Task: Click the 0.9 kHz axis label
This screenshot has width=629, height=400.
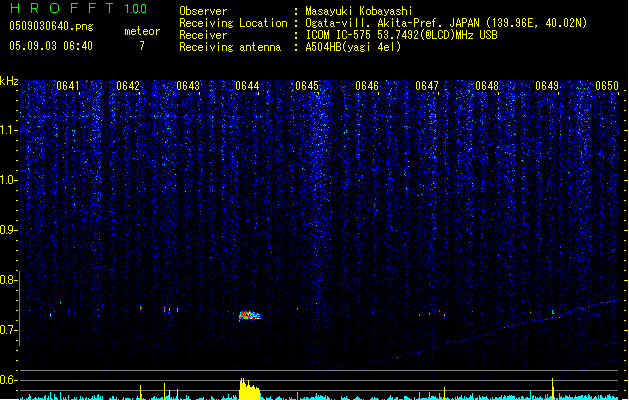Action: click(x=8, y=230)
